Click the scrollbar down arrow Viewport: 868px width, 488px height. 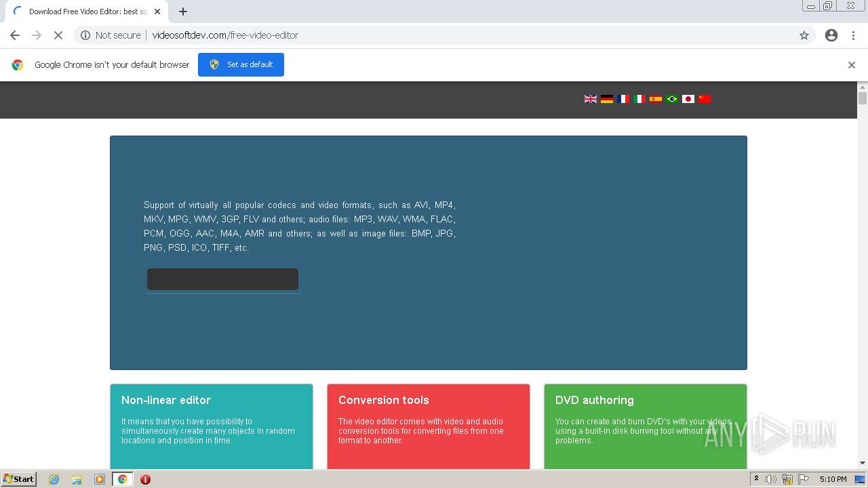pyautogui.click(x=863, y=464)
